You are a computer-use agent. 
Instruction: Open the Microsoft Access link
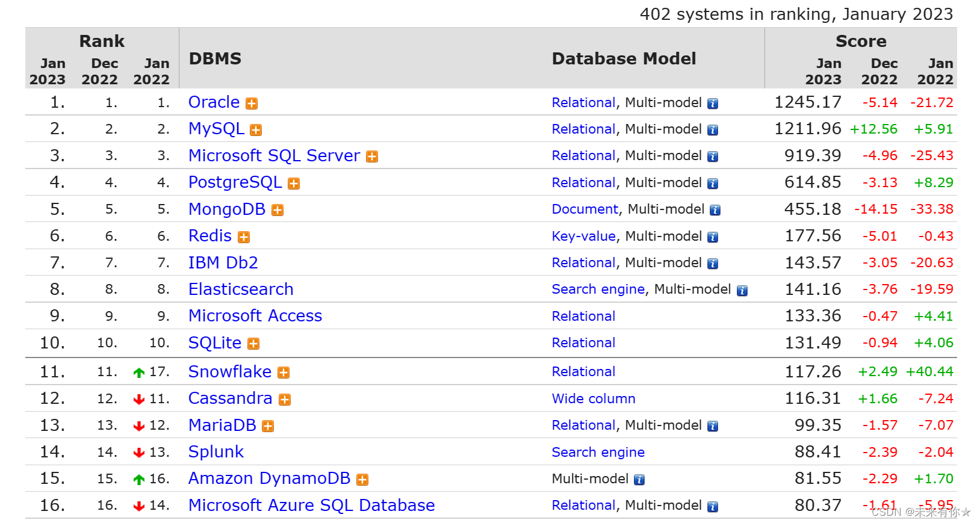[255, 315]
